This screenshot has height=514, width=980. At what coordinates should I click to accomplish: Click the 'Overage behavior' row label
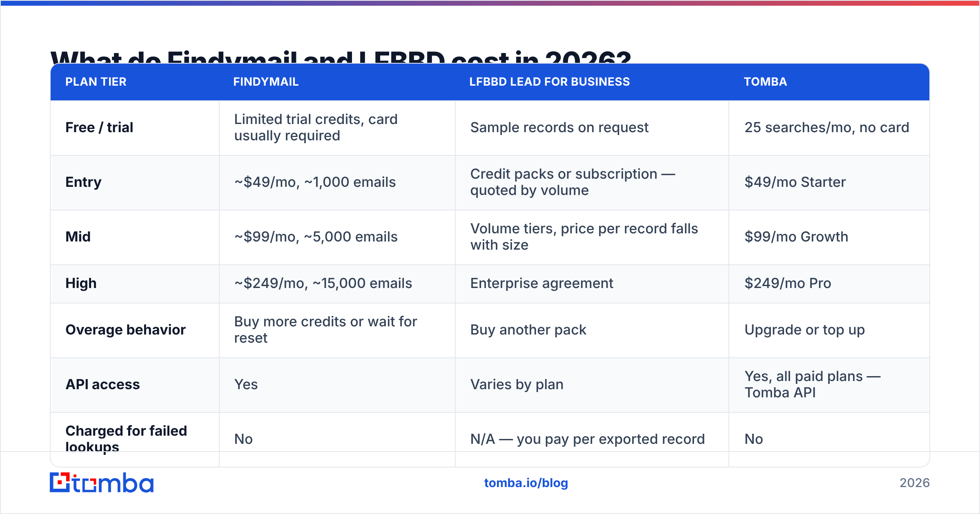(125, 330)
